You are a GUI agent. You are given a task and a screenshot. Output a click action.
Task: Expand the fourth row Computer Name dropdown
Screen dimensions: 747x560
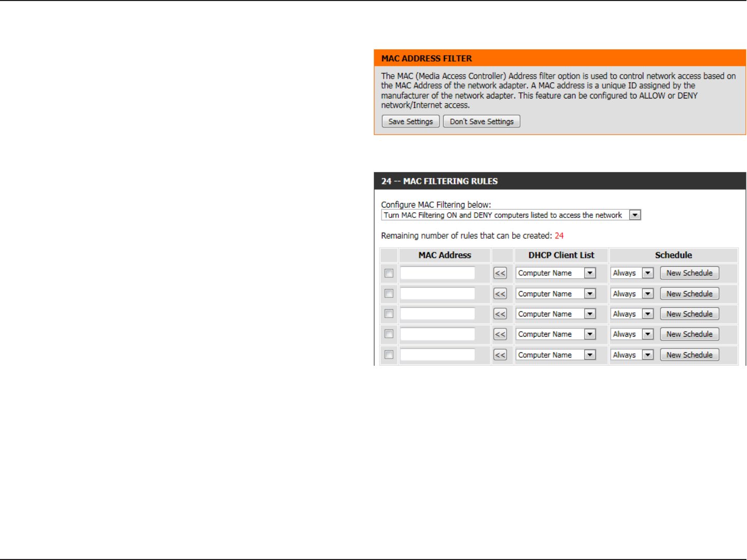(x=556, y=334)
